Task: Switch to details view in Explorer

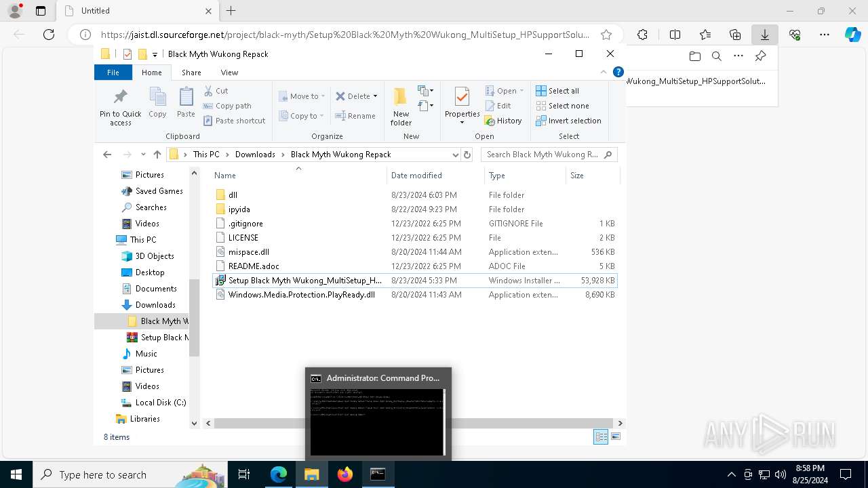Action: click(601, 437)
